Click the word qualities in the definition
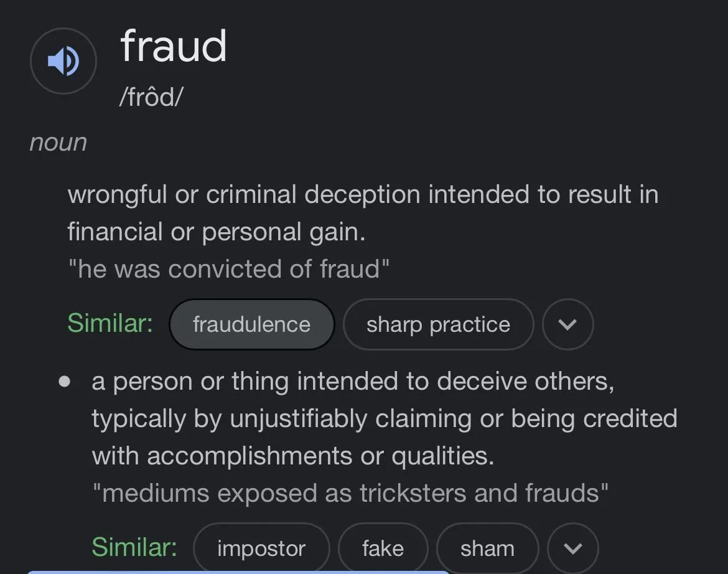This screenshot has height=574, width=728. (x=442, y=456)
